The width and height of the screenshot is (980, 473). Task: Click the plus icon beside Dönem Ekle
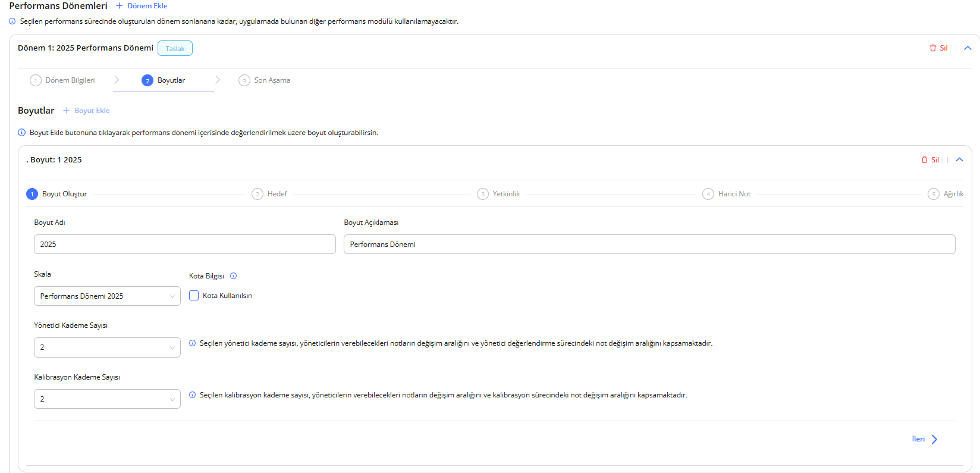(119, 6)
